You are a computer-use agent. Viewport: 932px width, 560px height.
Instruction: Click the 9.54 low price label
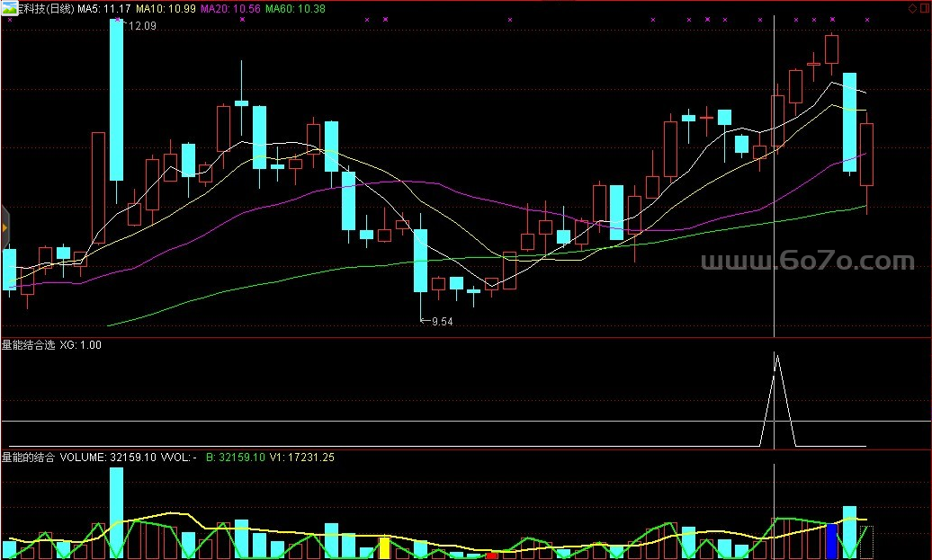pyautogui.click(x=443, y=321)
